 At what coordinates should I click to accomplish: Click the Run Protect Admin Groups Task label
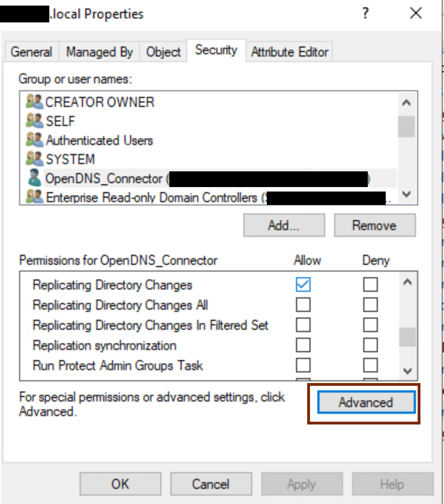(x=118, y=366)
